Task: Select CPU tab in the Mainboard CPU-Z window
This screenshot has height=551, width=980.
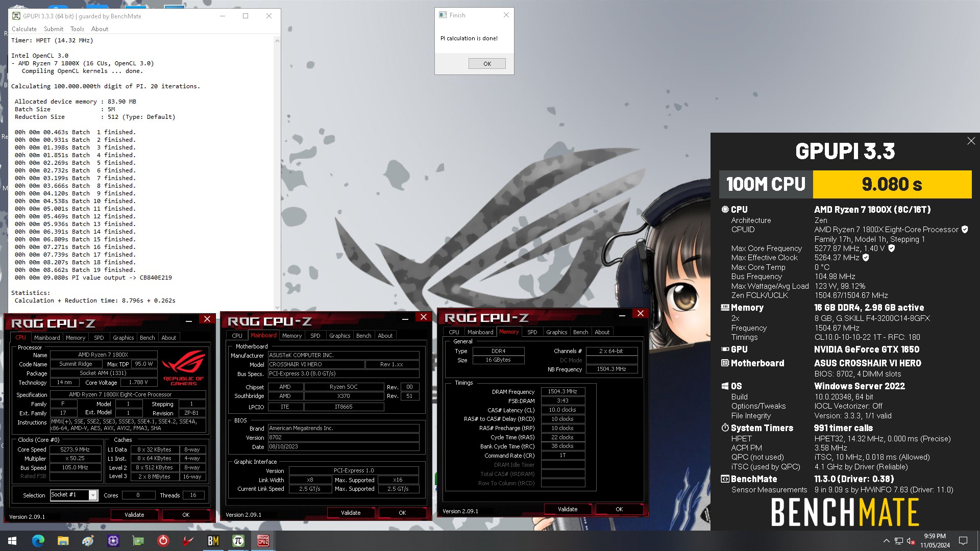Action: click(237, 336)
